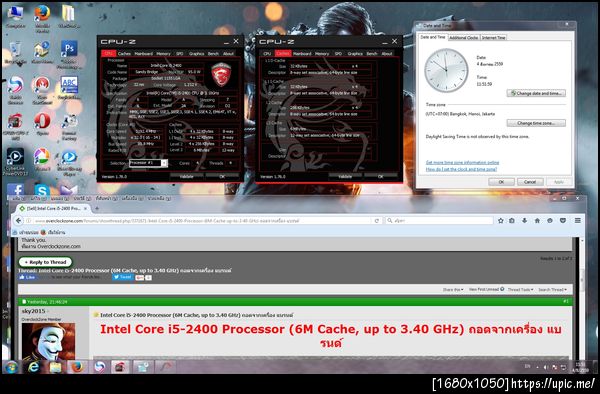Open Mainboard tab in left CPU-Z window
The height and width of the screenshot is (394, 600).
click(143, 54)
